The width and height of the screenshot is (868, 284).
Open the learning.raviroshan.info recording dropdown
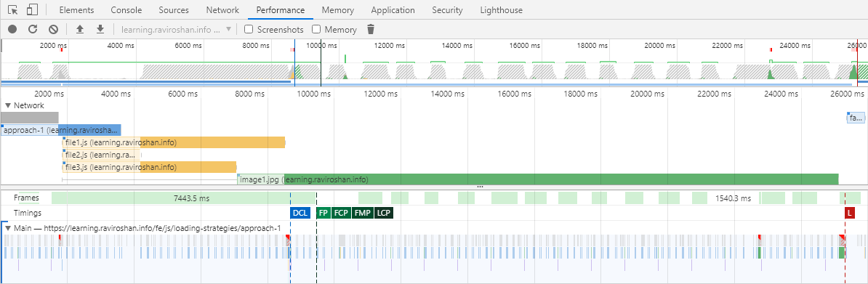176,29
